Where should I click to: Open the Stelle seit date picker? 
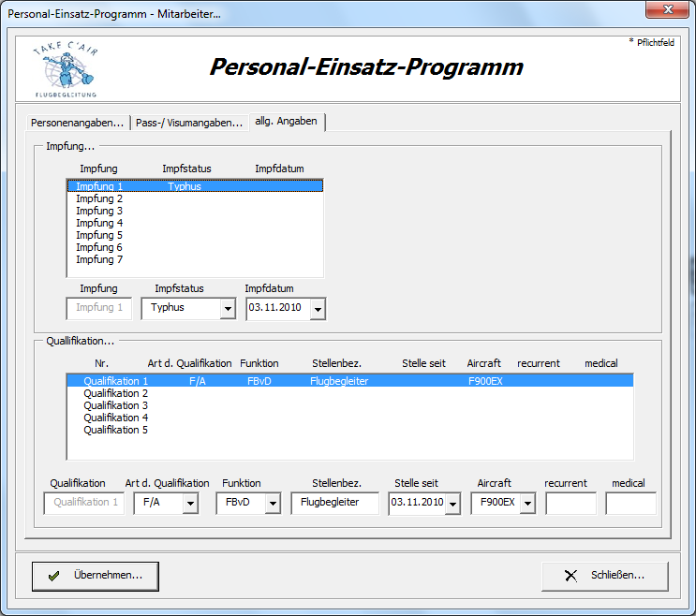click(452, 504)
